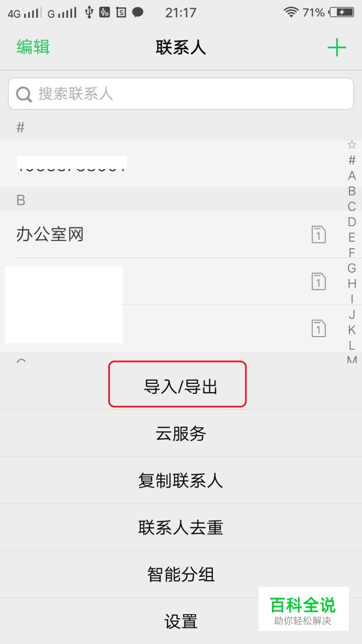
Task: Tap the green plus add-contact icon
Action: coord(336,48)
